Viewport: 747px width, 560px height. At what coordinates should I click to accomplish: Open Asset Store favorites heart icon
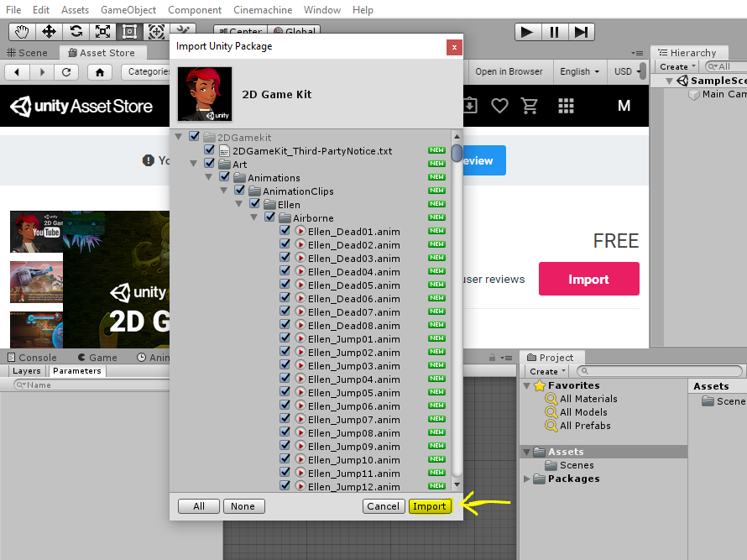(499, 105)
